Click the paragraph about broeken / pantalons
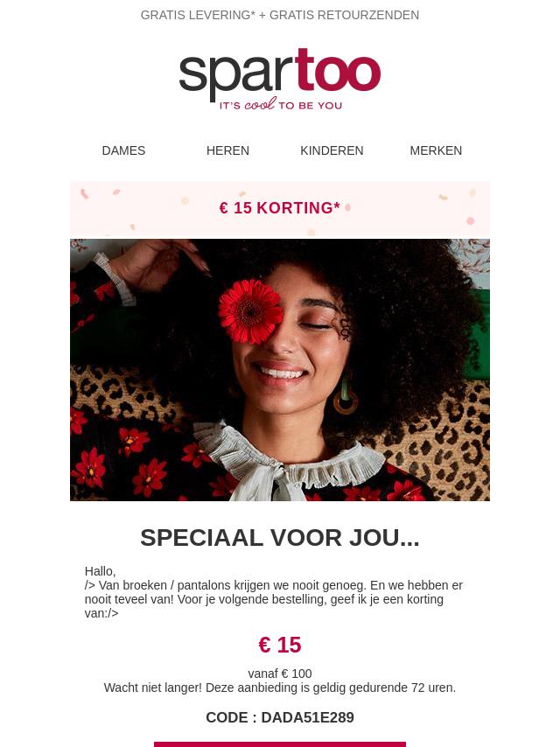The width and height of the screenshot is (560, 747). pyautogui.click(x=274, y=599)
